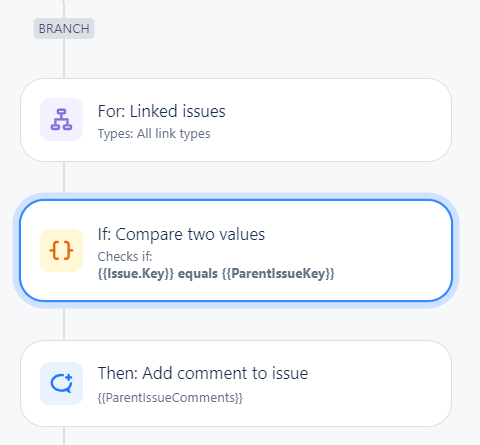Click the Types: All link types subtitle
Screen dimensions: 480x445
154,134
